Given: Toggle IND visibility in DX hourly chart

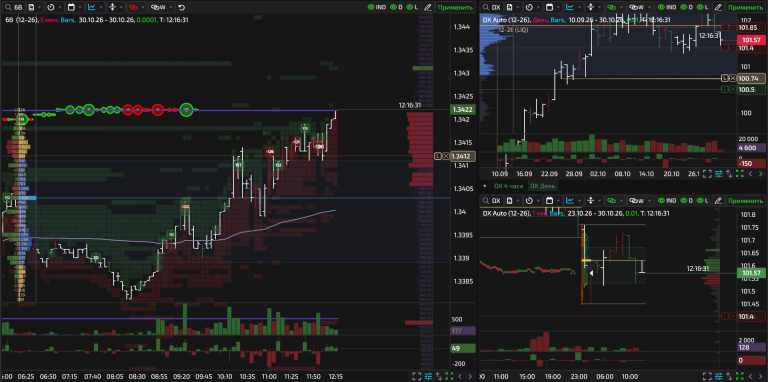Looking at the screenshot, I should tap(667, 200).
